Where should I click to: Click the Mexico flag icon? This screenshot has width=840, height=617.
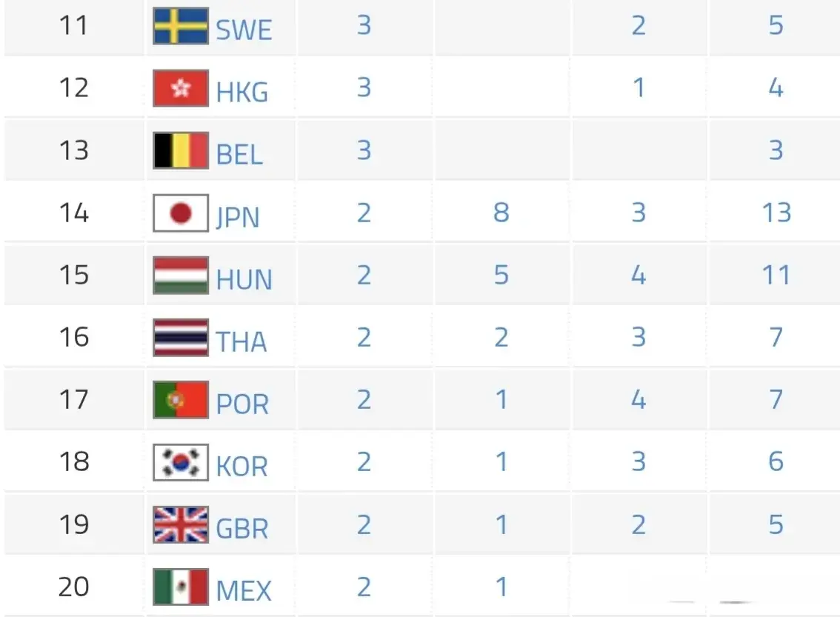coord(181,587)
